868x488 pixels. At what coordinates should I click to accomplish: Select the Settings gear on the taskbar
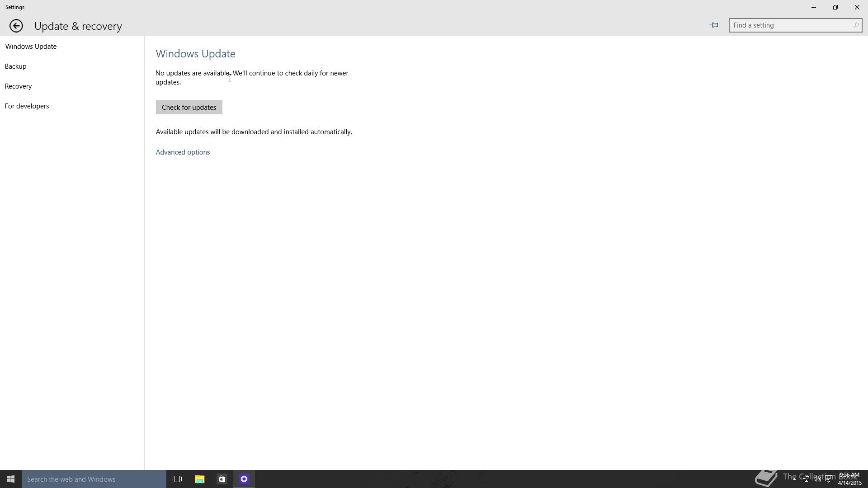[x=244, y=479]
